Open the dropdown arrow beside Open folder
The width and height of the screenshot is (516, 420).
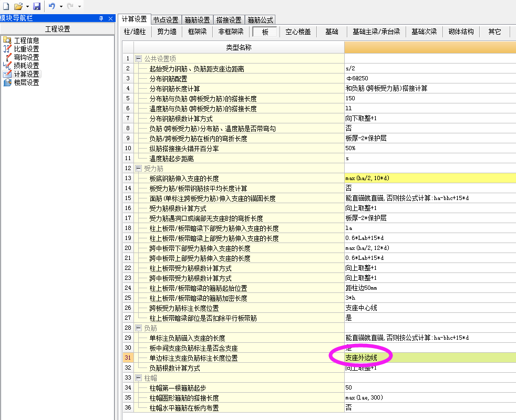pos(28,6)
